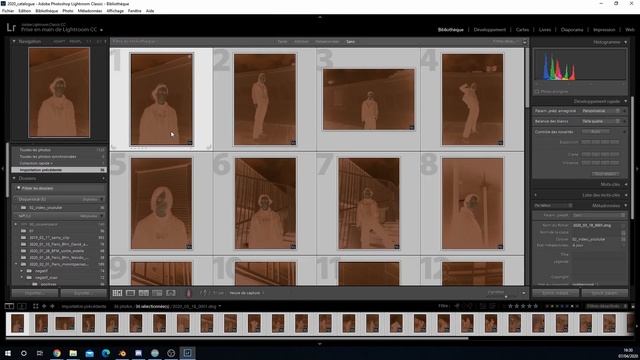
Task: Show second window display icon
Action: (x=22, y=306)
